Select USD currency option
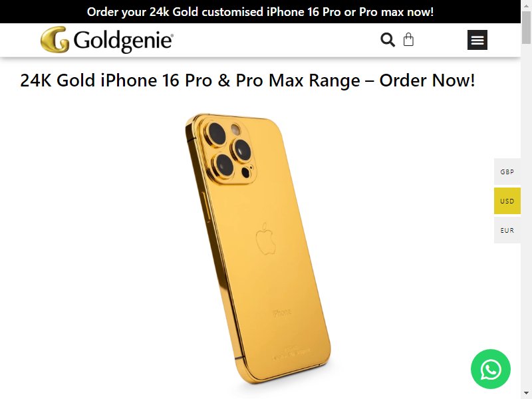The image size is (532, 399). (507, 201)
